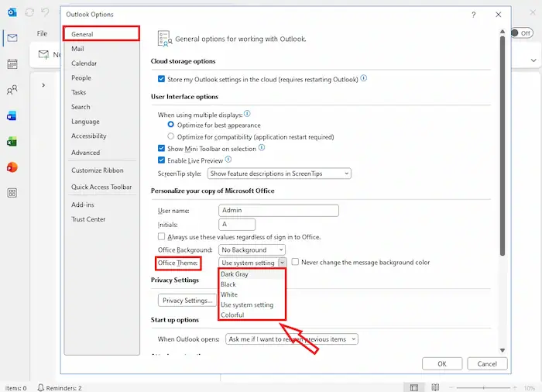Select Optimize for compatibility option
The height and width of the screenshot is (392, 542).
pos(171,136)
